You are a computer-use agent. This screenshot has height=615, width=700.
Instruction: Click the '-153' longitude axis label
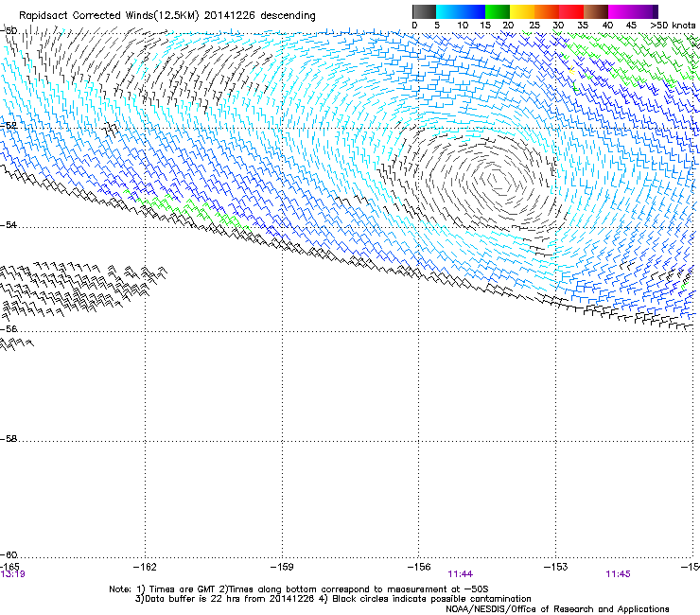pyautogui.click(x=556, y=567)
